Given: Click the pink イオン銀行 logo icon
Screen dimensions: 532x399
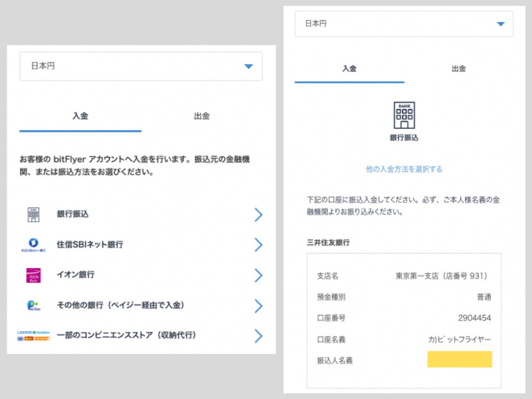Looking at the screenshot, I should click(x=33, y=275).
